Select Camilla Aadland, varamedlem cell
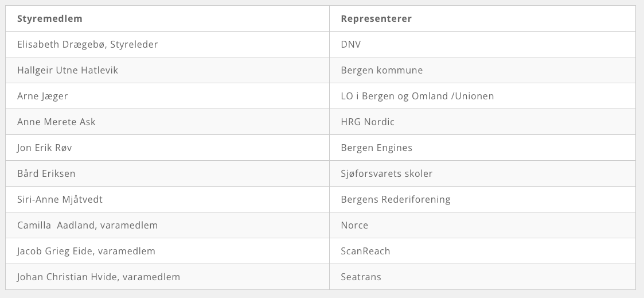This screenshot has height=298, width=644. click(x=167, y=226)
